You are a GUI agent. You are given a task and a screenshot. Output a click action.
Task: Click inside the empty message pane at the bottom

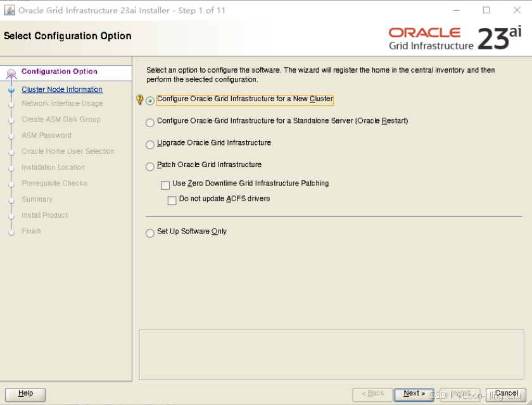[x=331, y=355]
